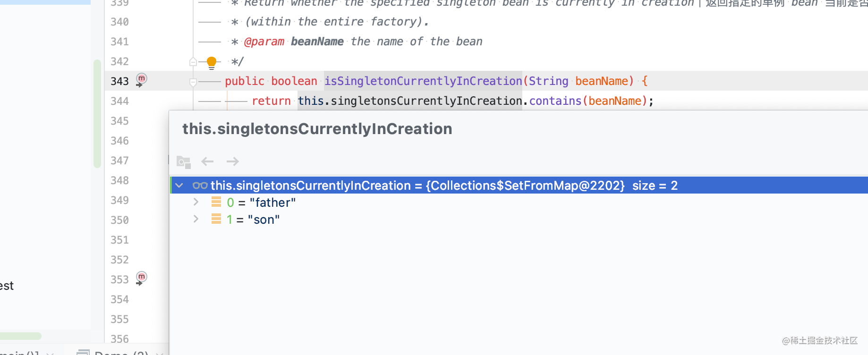Collapse the method fold marker on line 343
Viewport: 868px width, 355px height.
tap(193, 82)
